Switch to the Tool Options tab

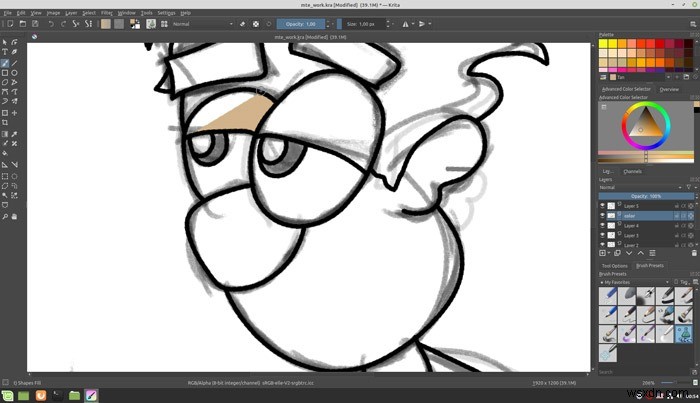(614, 266)
